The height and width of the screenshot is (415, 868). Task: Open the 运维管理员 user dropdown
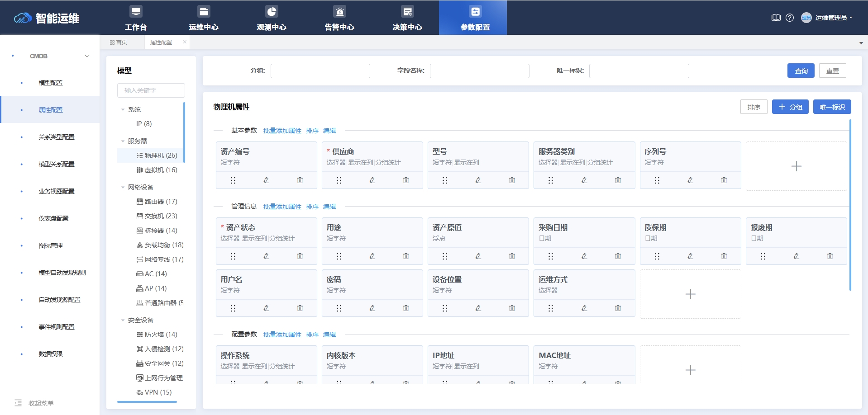pyautogui.click(x=832, y=18)
